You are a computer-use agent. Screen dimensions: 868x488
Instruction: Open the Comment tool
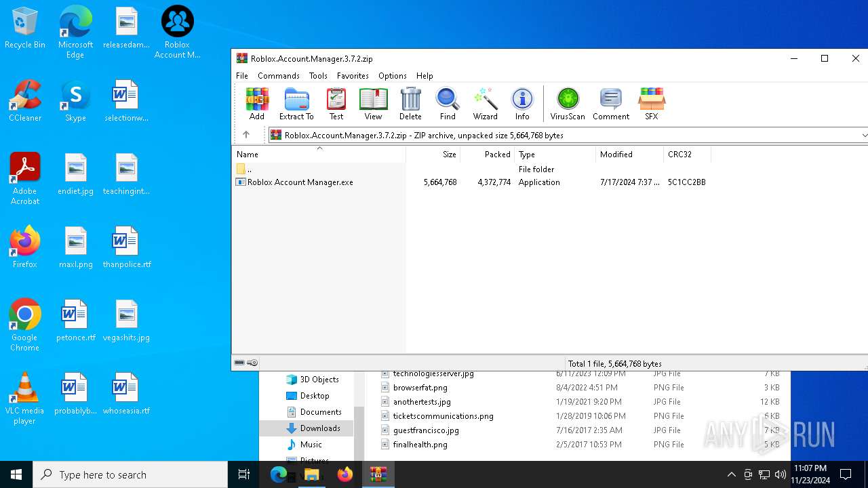[x=611, y=104]
